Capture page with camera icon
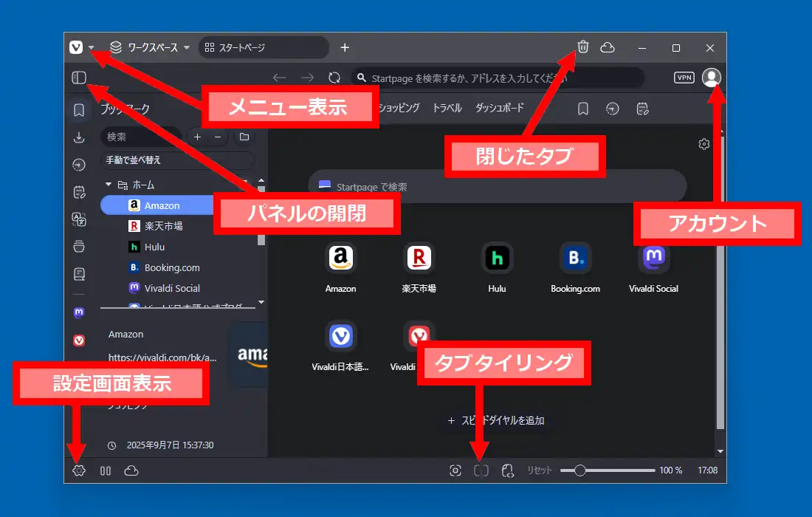 455,470
